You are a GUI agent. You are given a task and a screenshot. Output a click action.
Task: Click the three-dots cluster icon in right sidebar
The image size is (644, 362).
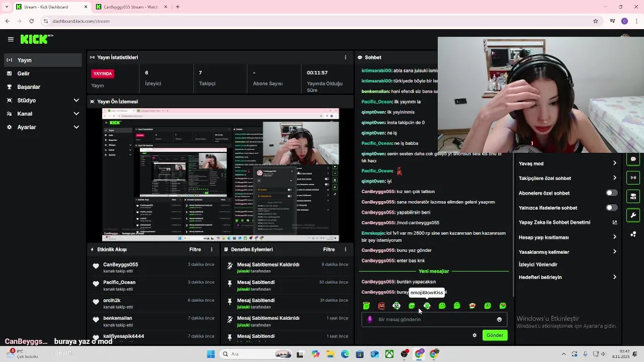633,234
